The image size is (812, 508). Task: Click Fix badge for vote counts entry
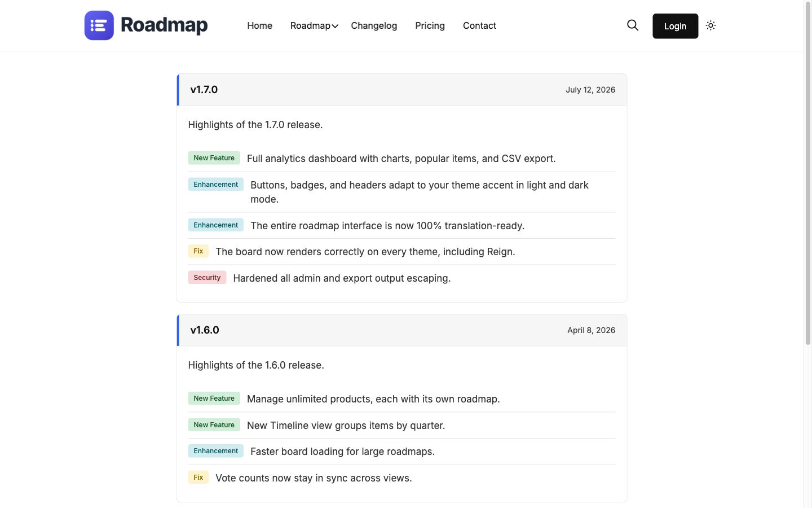click(x=198, y=478)
